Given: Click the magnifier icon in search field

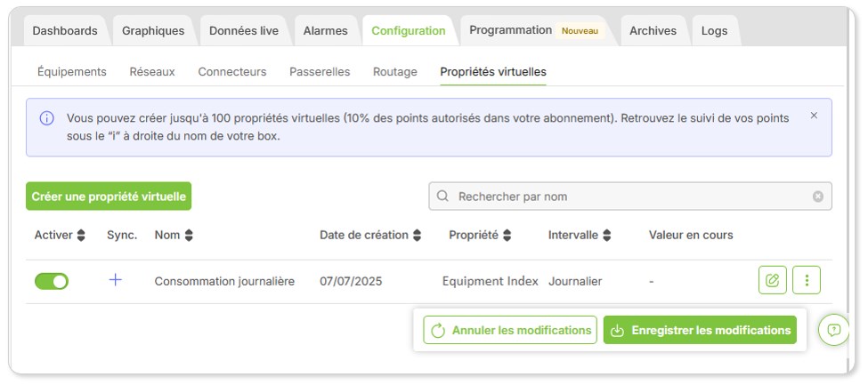Looking at the screenshot, I should [442, 197].
